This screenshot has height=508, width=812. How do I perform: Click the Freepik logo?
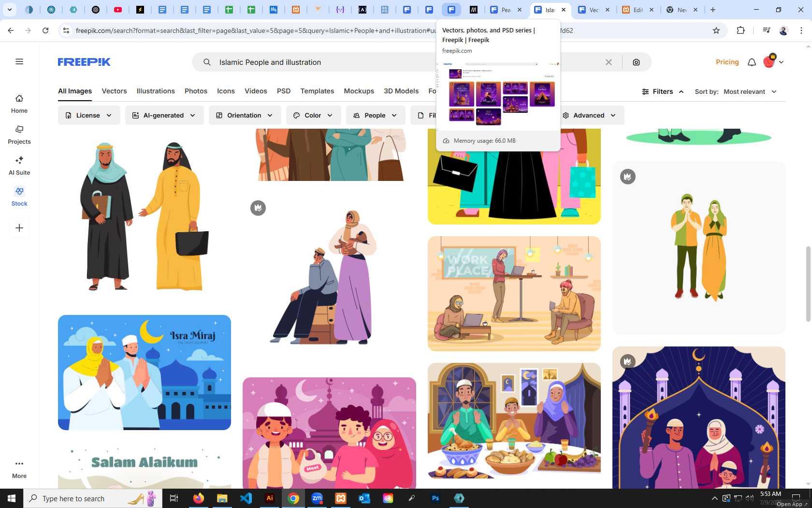click(84, 62)
